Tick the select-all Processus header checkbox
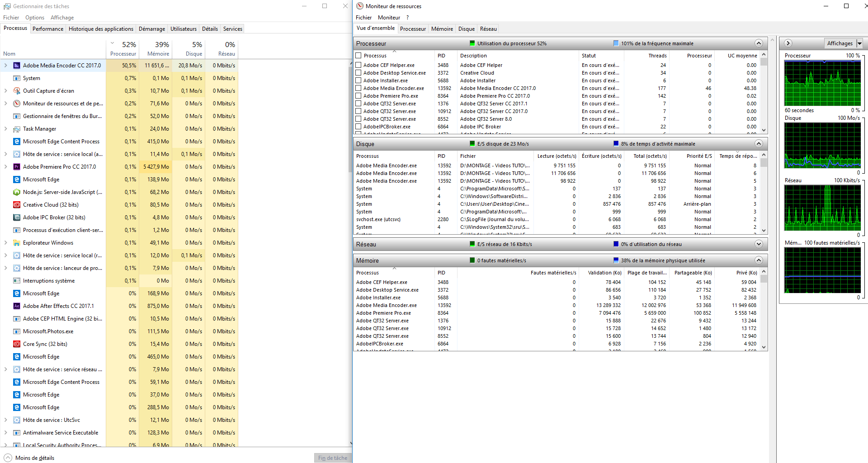The height and width of the screenshot is (463, 868). click(x=359, y=56)
